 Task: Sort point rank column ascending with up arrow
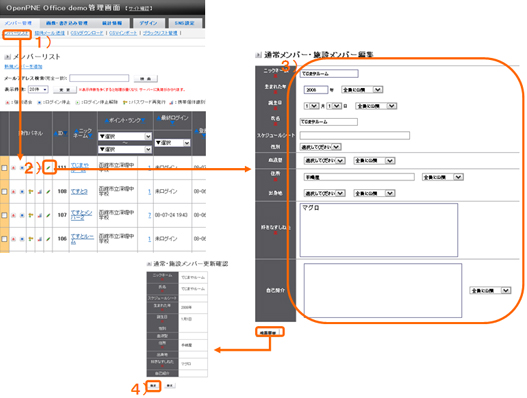(x=107, y=120)
